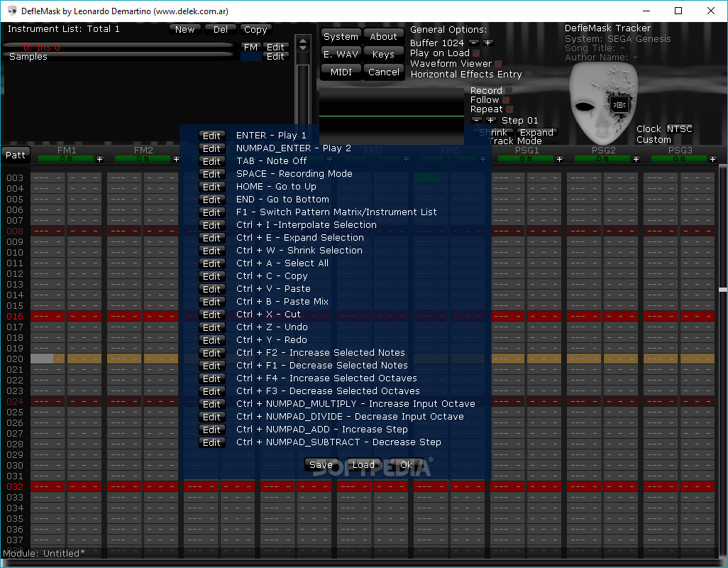Enable Horizontal Effects Entry checkbox
The image size is (728, 568).
pos(528,75)
